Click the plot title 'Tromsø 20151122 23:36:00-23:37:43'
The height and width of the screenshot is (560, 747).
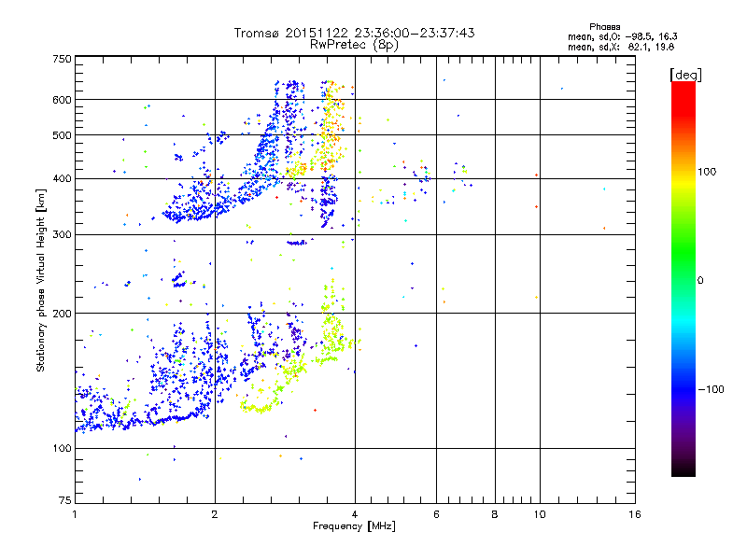354,33
